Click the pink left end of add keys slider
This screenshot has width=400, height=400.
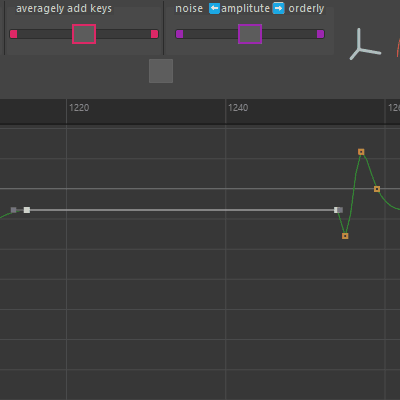(x=14, y=34)
